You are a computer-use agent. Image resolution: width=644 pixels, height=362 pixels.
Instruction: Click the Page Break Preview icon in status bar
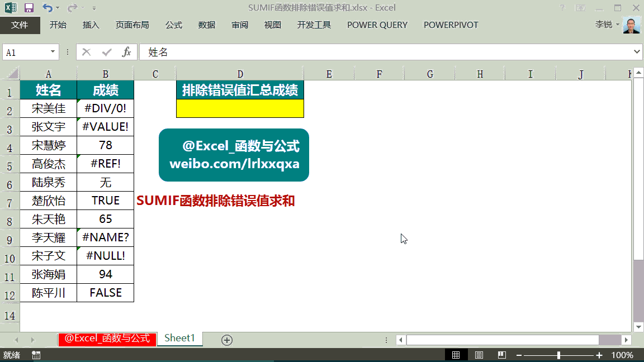(500, 354)
